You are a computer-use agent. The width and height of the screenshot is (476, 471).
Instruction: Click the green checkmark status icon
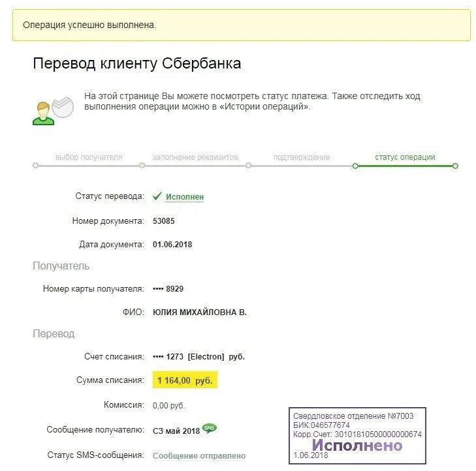tap(157, 196)
